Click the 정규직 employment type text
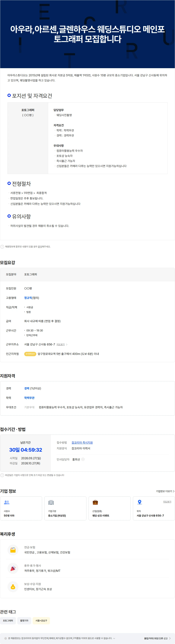The height and width of the screenshot is (644, 175). [x=28, y=298]
